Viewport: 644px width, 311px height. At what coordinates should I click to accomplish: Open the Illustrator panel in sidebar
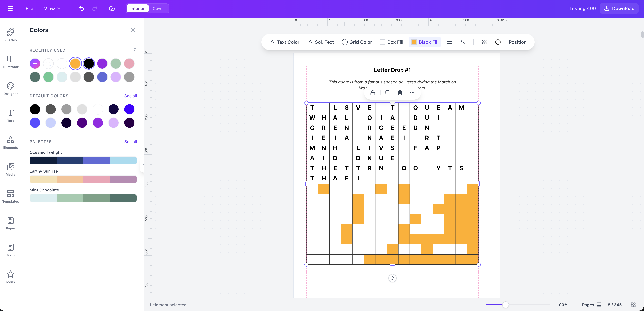(10, 62)
